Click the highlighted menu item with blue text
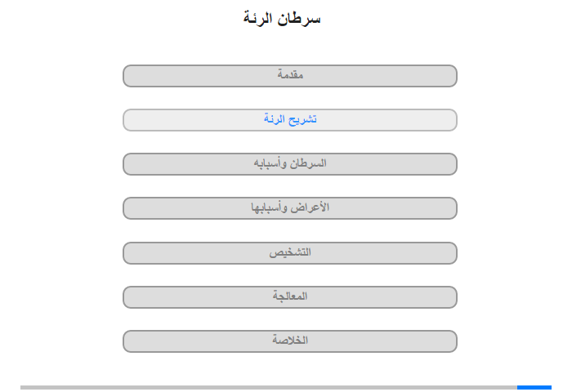The width and height of the screenshot is (572, 392). pos(290,120)
